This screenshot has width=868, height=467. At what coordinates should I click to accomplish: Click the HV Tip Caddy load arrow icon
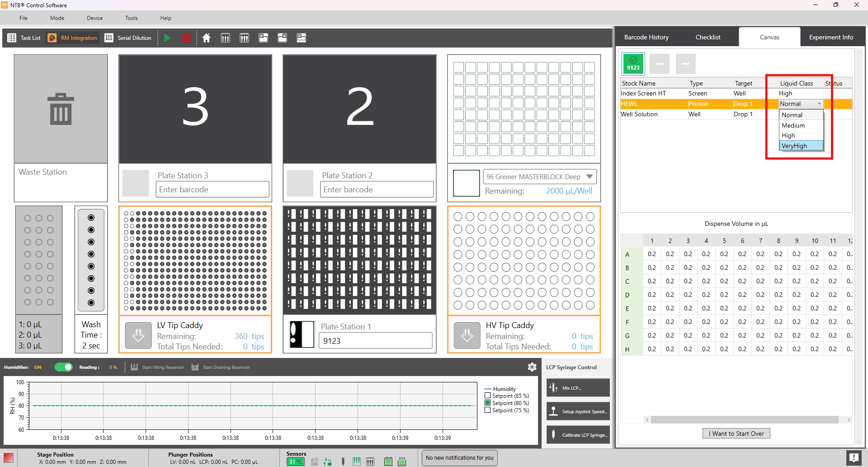tap(467, 335)
